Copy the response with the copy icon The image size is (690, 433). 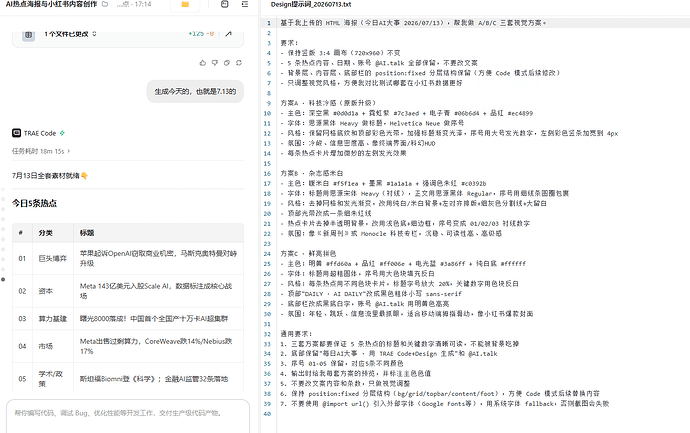coord(227,63)
